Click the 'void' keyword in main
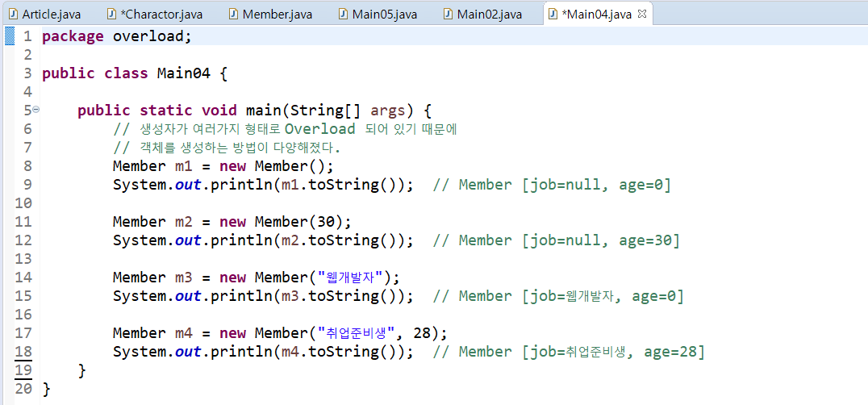The image size is (868, 405). pyautogui.click(x=219, y=111)
